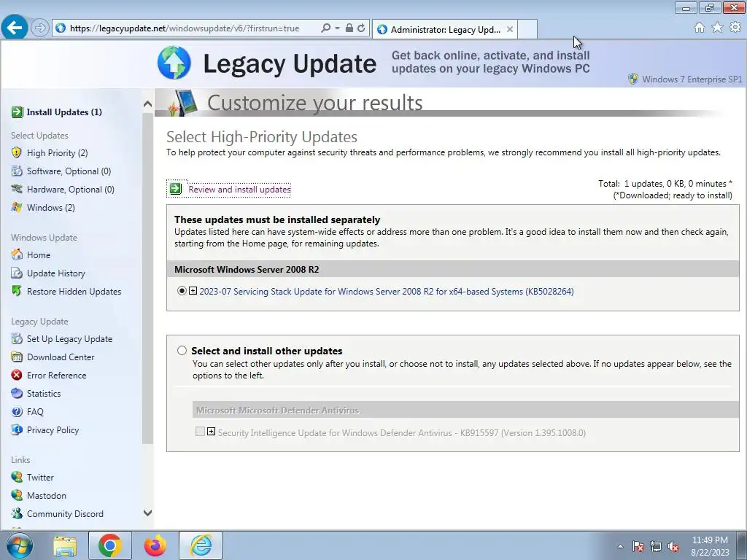The height and width of the screenshot is (560, 747).
Task: Refresh the page with the reload icon
Action: [361, 28]
